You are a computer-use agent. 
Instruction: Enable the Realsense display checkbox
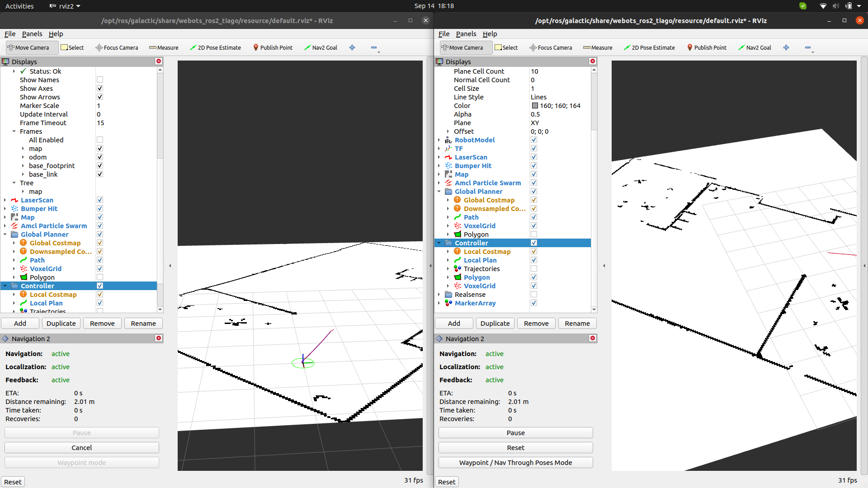(x=534, y=294)
